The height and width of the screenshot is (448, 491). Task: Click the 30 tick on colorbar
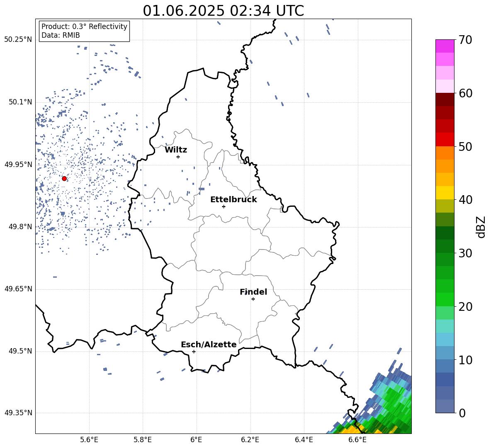pos(465,253)
